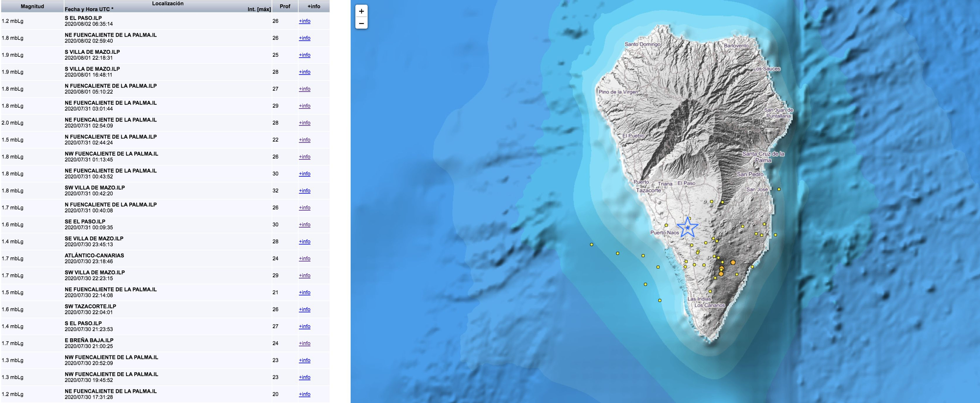Click the 'Barlovento' map label
The width and height of the screenshot is (980, 403).
736,46
